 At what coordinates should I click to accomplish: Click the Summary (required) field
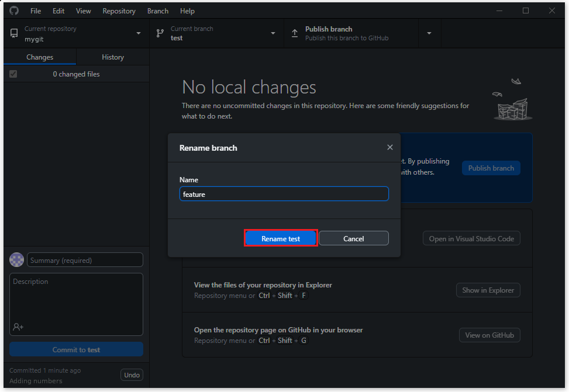[85, 260]
